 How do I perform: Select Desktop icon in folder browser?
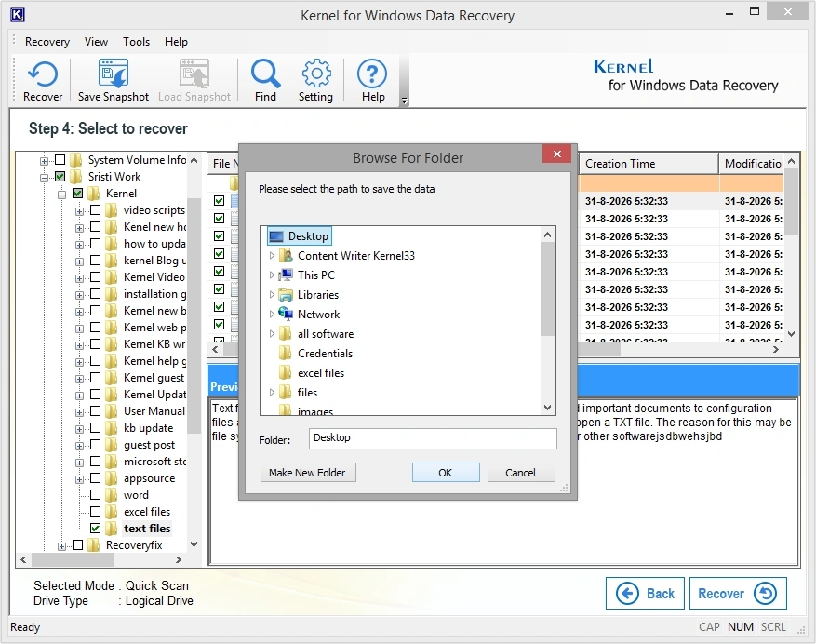276,236
